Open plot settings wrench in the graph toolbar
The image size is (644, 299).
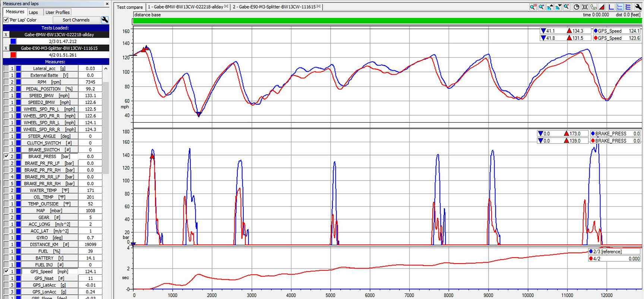pyautogui.click(x=638, y=7)
